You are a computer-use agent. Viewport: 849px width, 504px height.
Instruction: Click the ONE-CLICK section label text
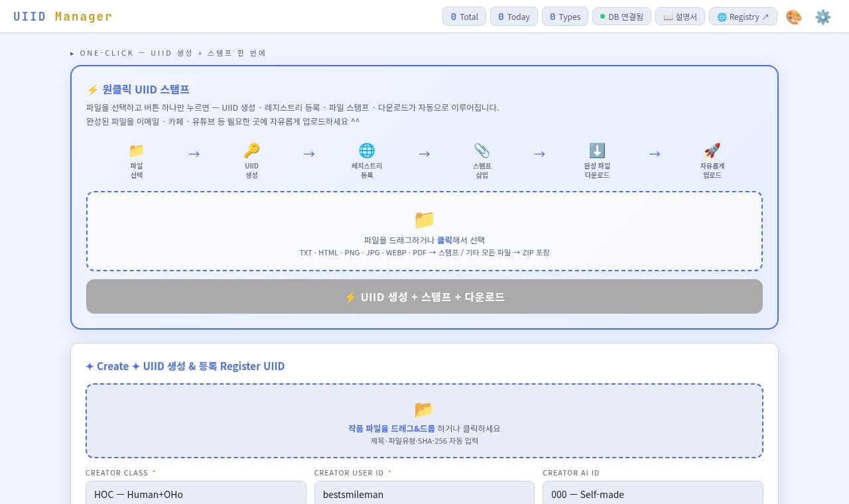coord(168,53)
